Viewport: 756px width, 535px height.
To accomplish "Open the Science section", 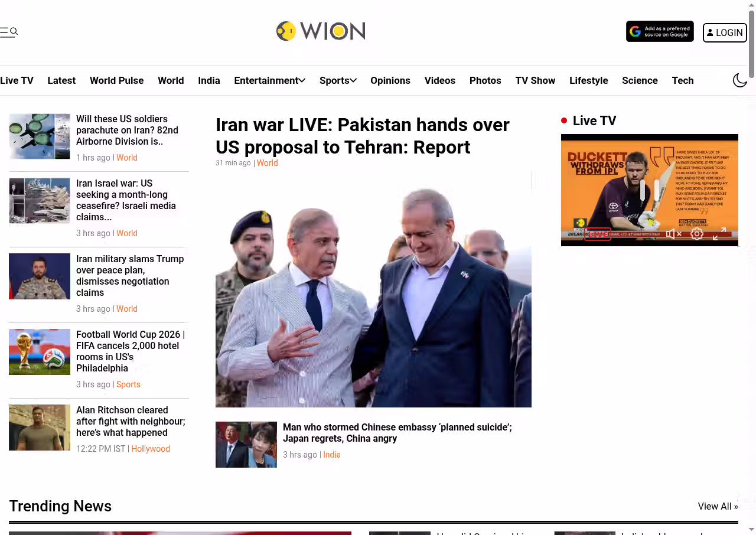I will point(640,80).
